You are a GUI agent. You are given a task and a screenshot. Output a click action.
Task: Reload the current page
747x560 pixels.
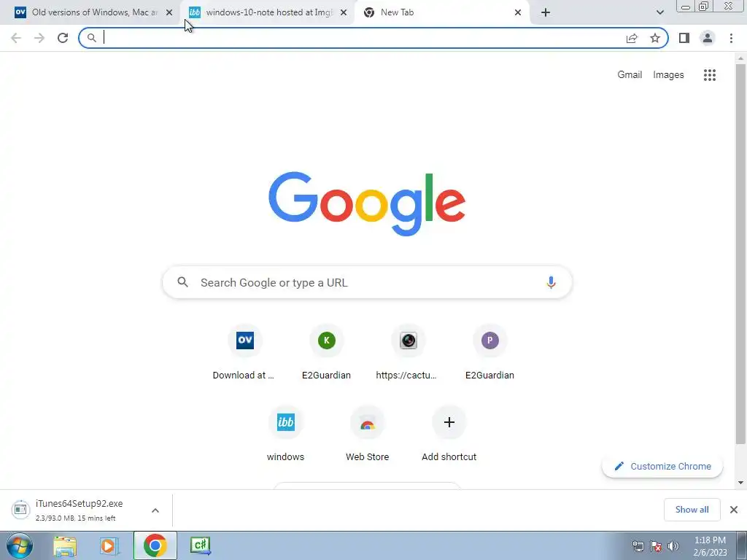click(63, 38)
